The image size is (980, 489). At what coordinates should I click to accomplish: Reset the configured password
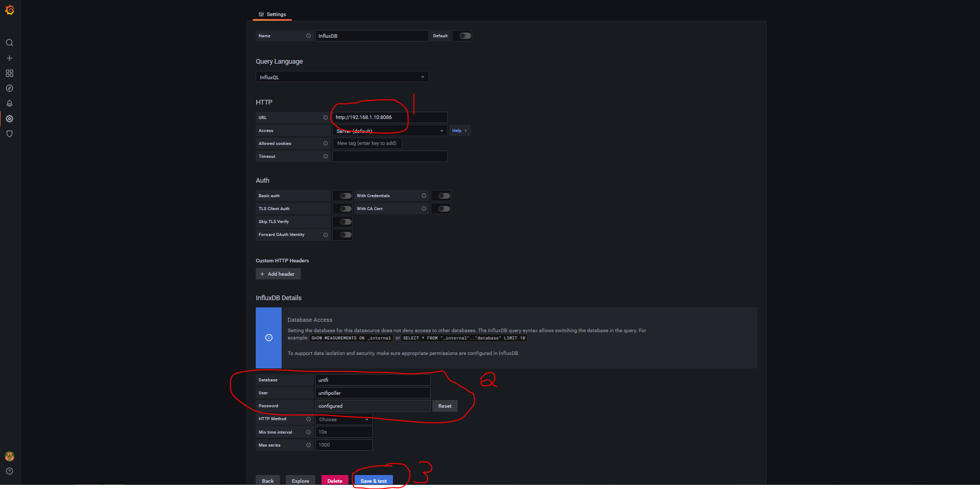click(x=445, y=406)
